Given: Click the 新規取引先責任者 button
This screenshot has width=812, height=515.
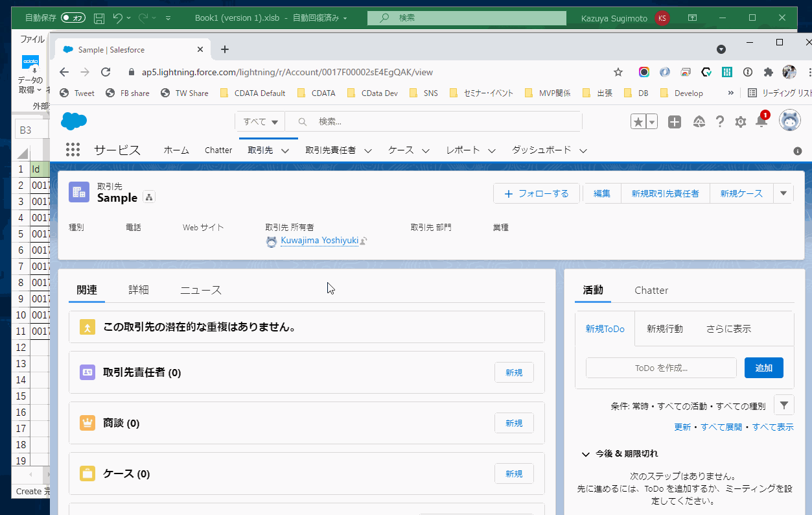Looking at the screenshot, I should point(666,193).
